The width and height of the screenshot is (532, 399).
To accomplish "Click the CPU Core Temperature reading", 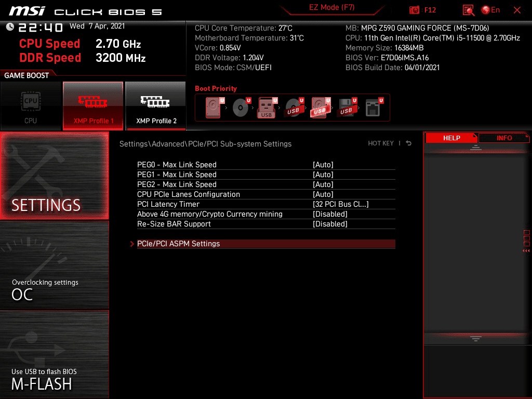I will pos(243,28).
